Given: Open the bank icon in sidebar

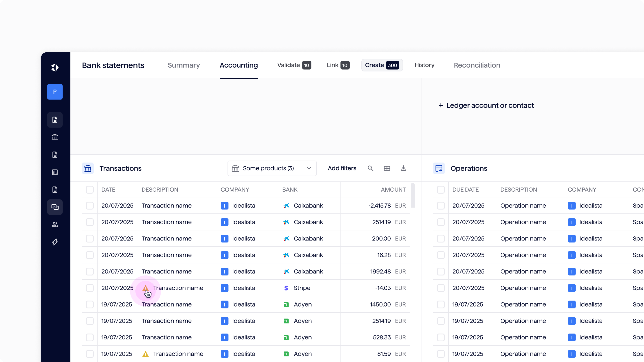Looking at the screenshot, I should (x=55, y=137).
